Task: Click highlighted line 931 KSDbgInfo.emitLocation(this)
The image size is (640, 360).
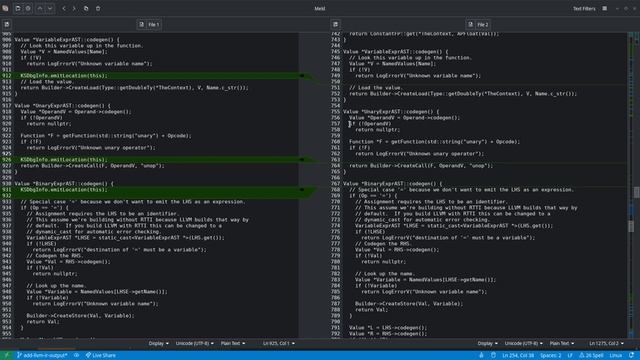Action: point(64,190)
